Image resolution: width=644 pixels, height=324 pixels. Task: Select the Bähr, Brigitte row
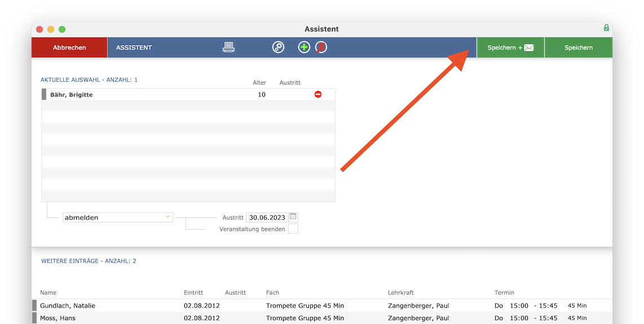tap(188, 94)
